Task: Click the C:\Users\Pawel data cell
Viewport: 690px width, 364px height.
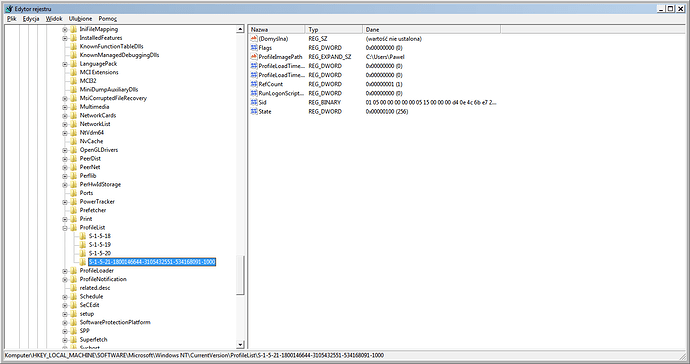Action: (x=385, y=57)
